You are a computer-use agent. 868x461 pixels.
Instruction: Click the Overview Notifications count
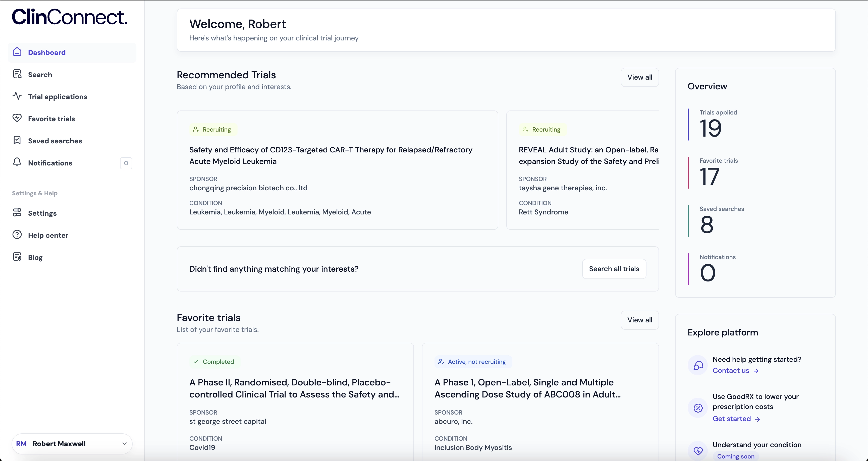[x=708, y=273]
